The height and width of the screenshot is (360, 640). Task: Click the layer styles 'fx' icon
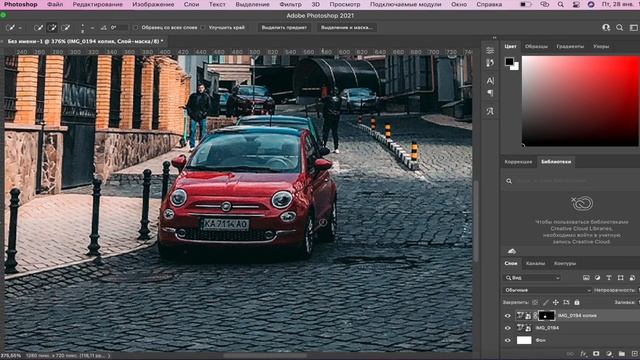coord(583,353)
